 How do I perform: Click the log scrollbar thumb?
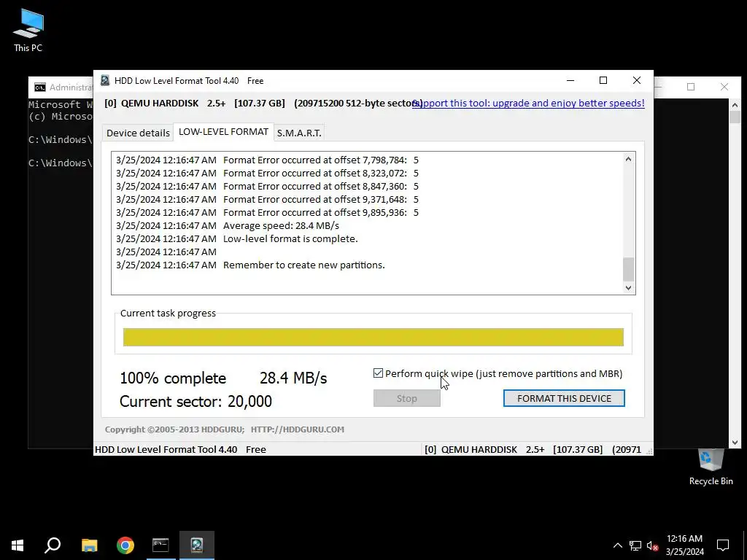[628, 269]
